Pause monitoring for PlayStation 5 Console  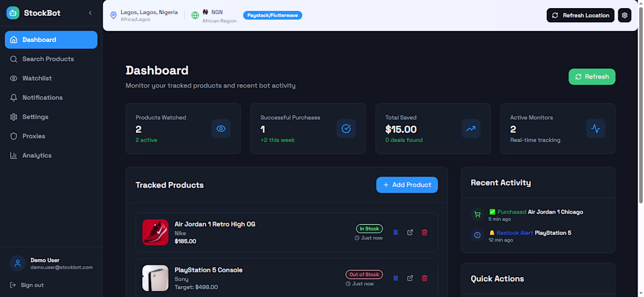point(396,278)
